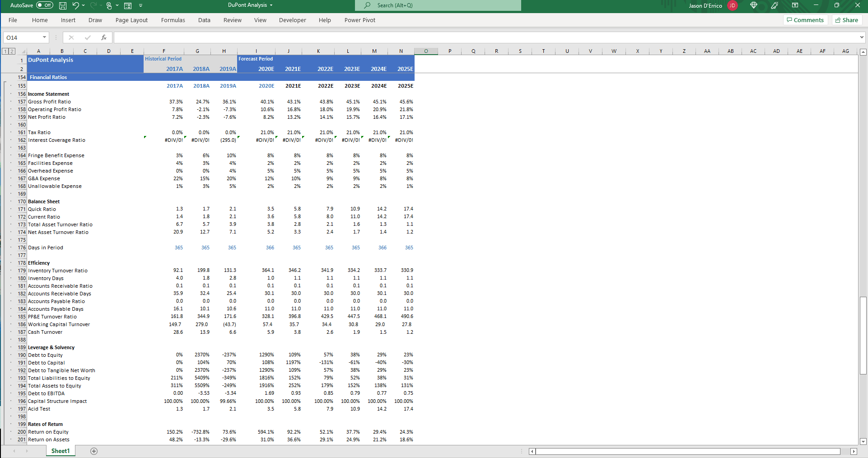Viewport: 868px width, 458px height.
Task: Click the New Sheet plus icon
Action: (x=94, y=451)
